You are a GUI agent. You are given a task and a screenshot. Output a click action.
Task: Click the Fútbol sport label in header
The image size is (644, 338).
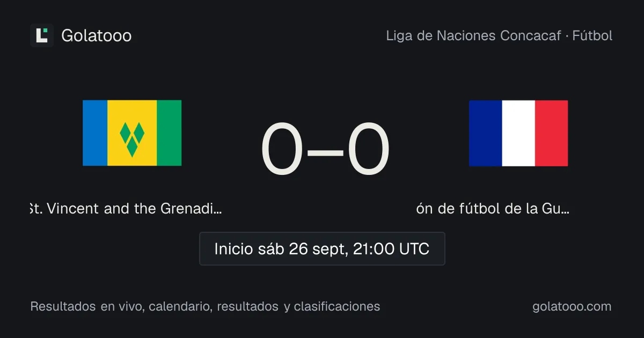pos(592,35)
